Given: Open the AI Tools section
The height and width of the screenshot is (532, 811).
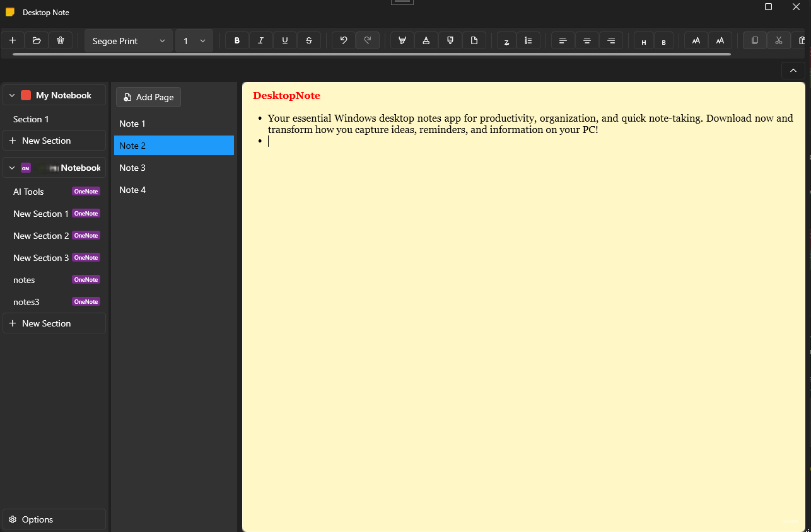Looking at the screenshot, I should point(54,192).
